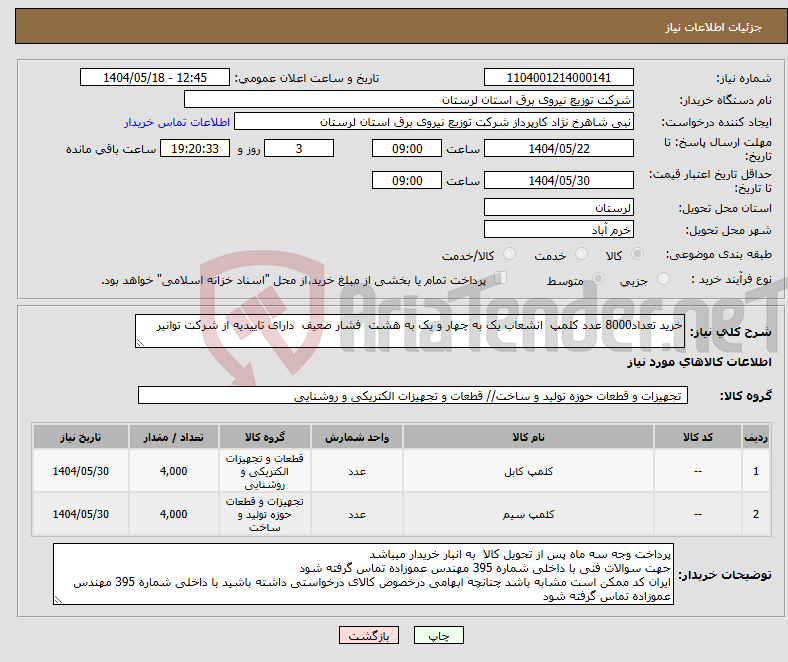Click the بازگشت (back) button
Screen dimensions: 788x662
(x=369, y=635)
